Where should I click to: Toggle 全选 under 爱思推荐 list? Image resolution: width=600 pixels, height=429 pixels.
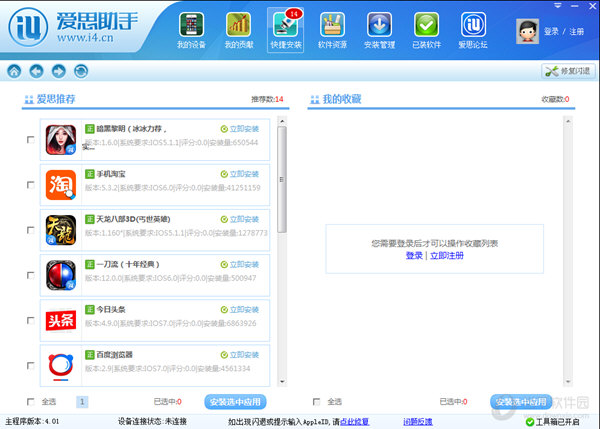coord(31,401)
